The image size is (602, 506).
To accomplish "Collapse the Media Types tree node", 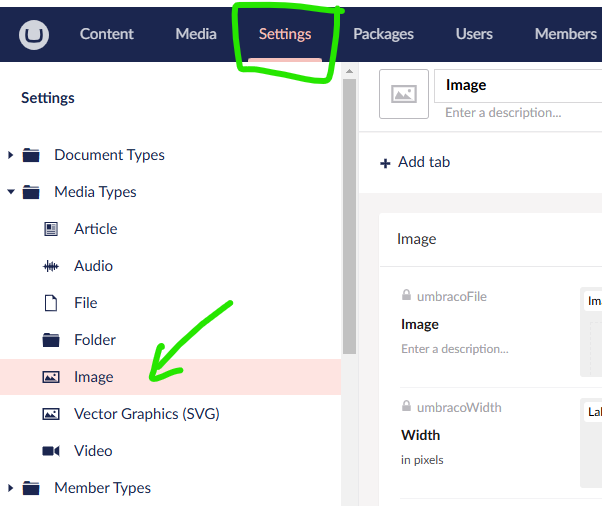I will coord(11,192).
